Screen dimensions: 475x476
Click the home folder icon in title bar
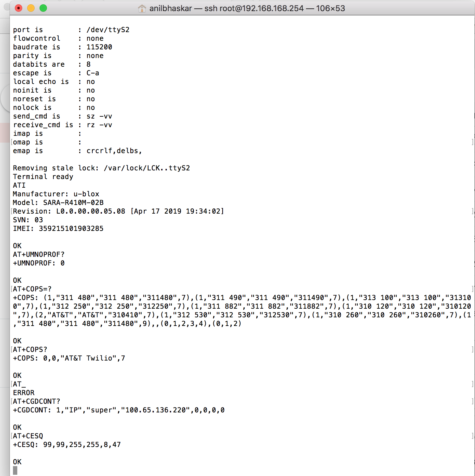pos(142,8)
